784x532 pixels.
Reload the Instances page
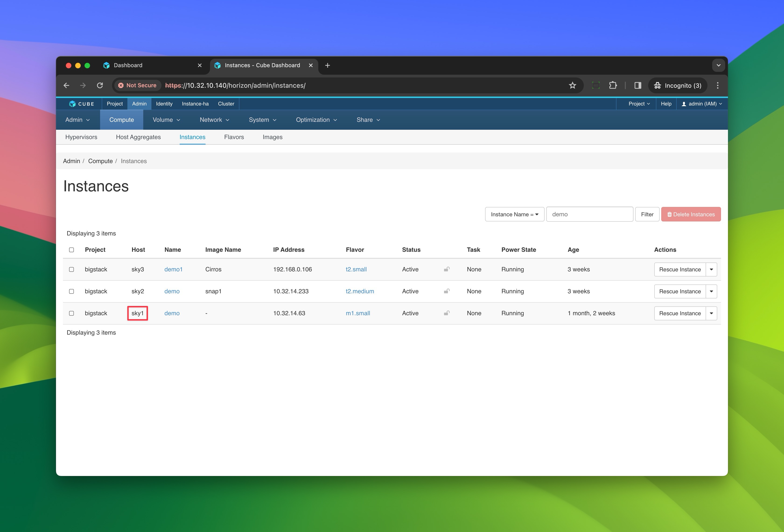100,85
